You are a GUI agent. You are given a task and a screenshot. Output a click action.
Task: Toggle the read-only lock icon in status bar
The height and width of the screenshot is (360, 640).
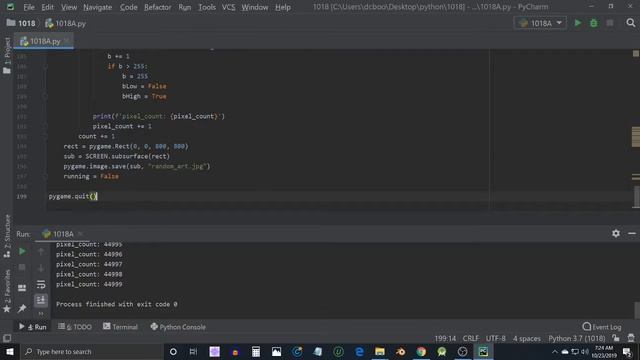coord(616,338)
